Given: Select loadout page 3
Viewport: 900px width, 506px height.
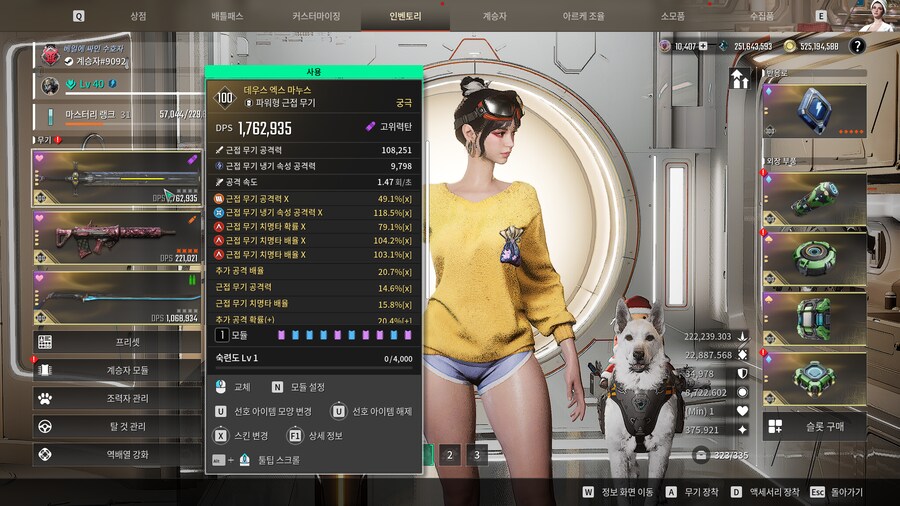Looking at the screenshot, I should (x=476, y=455).
